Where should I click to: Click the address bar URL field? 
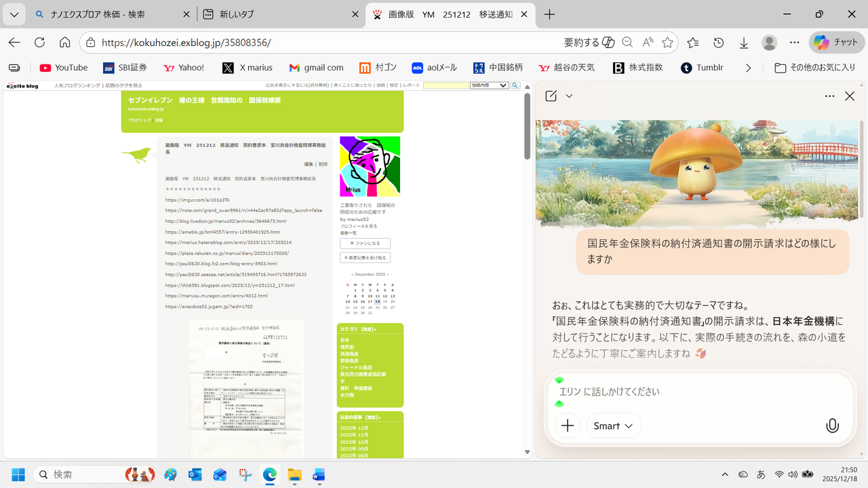point(325,43)
